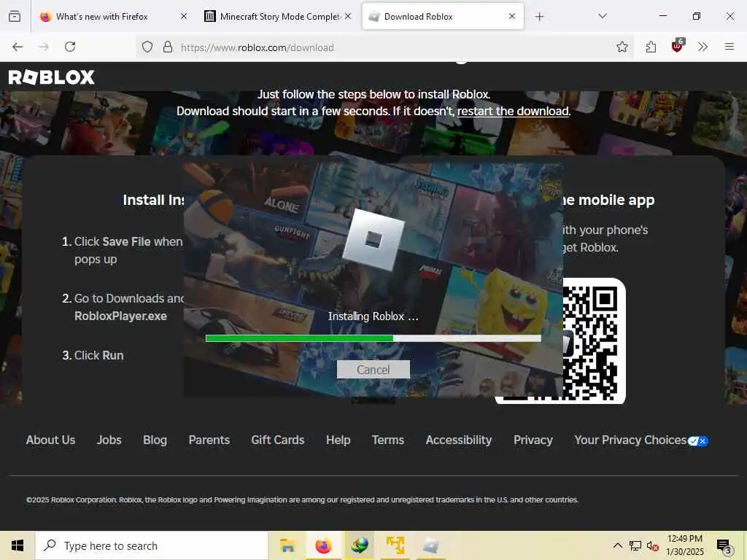Close the What's new with Firefox tab
Image resolution: width=747 pixels, height=560 pixels.
[x=183, y=16]
